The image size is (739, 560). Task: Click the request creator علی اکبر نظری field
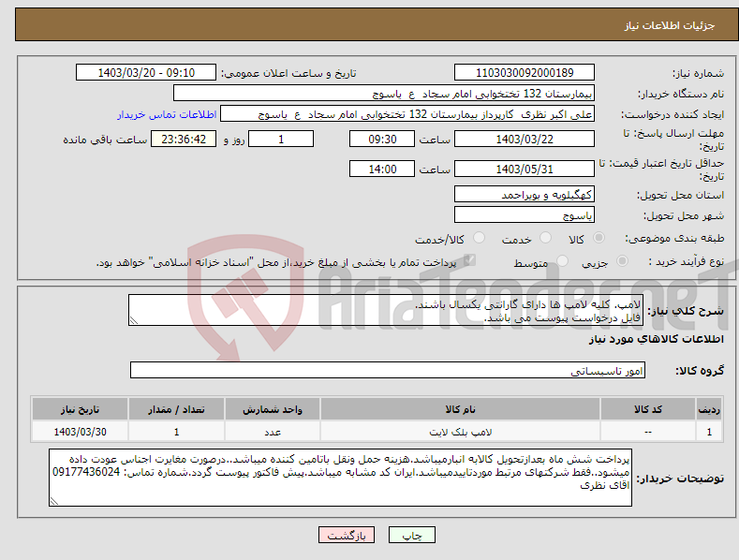tap(407, 114)
